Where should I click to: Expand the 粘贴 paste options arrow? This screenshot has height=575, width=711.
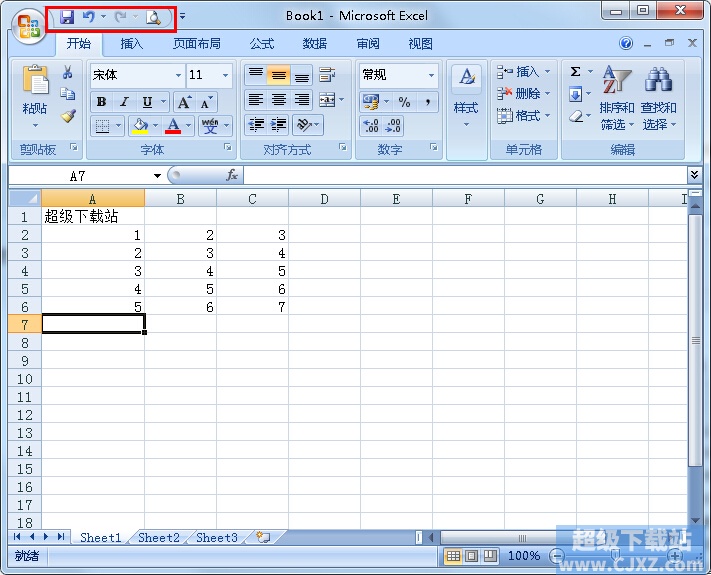point(35,126)
